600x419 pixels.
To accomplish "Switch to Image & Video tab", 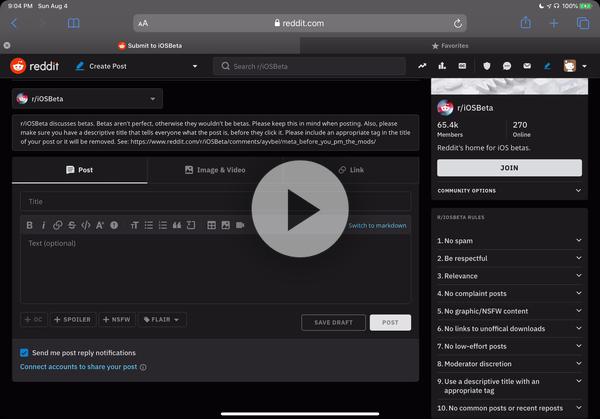I will point(215,170).
